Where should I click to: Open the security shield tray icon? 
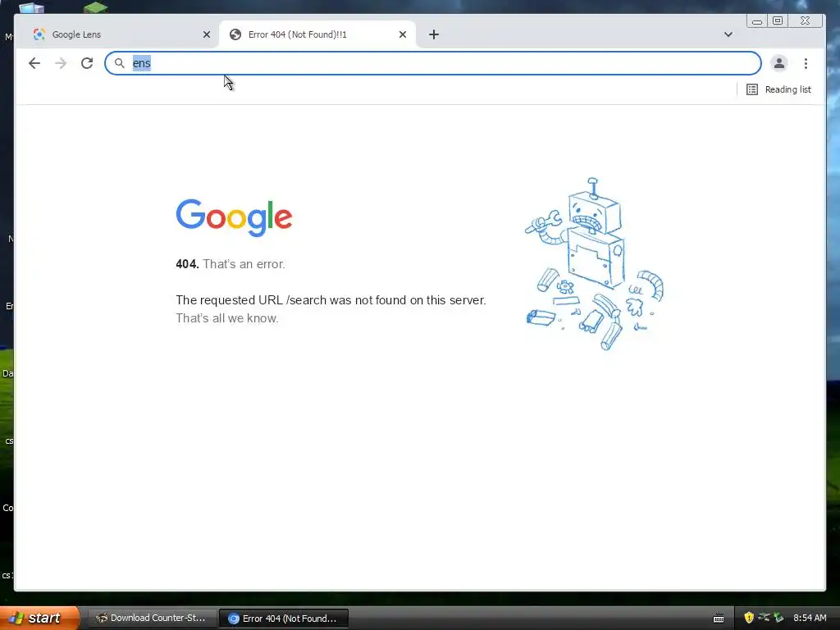click(x=748, y=618)
